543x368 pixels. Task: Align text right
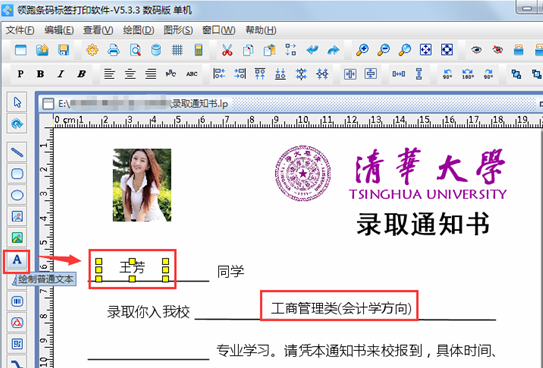coord(151,74)
